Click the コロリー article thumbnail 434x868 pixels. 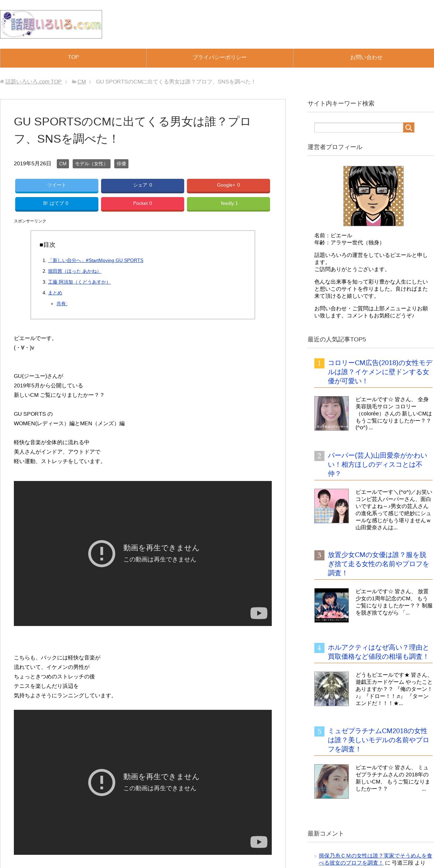(x=332, y=413)
